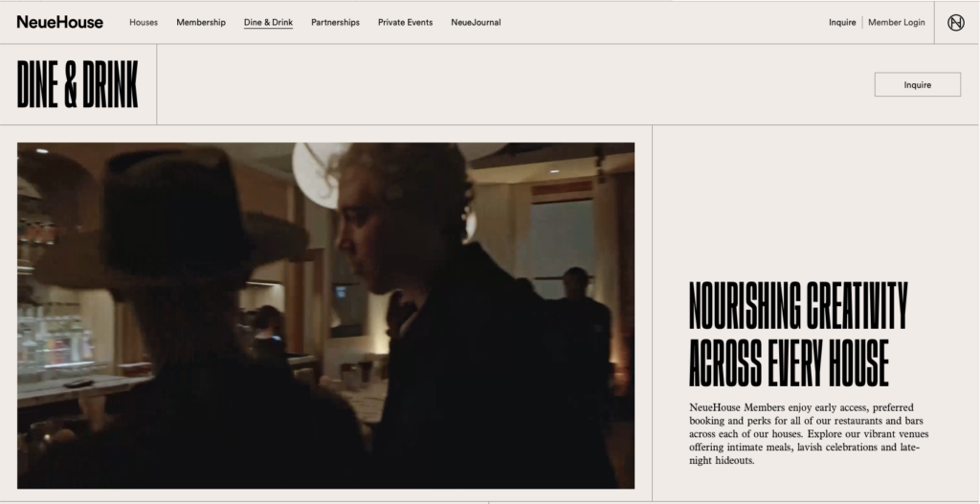Viewport: 980px width, 504px height.
Task: Open NeueJournal from the navigation bar
Action: 476,22
